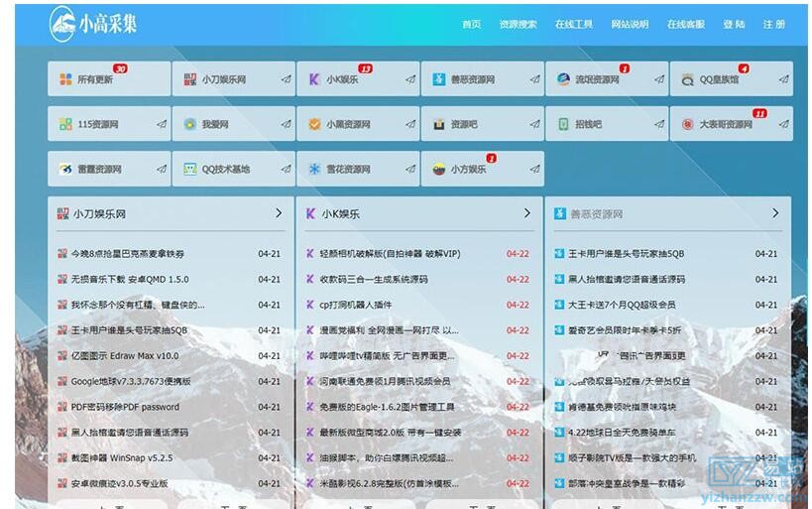Click the icon in 小刀娱乐网 panel header

[62, 213]
